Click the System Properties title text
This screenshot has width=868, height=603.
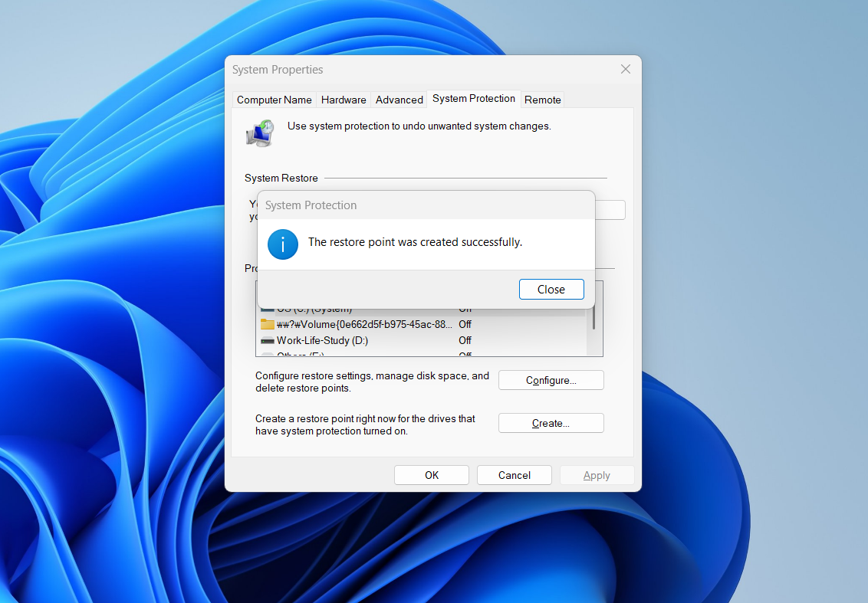(278, 70)
